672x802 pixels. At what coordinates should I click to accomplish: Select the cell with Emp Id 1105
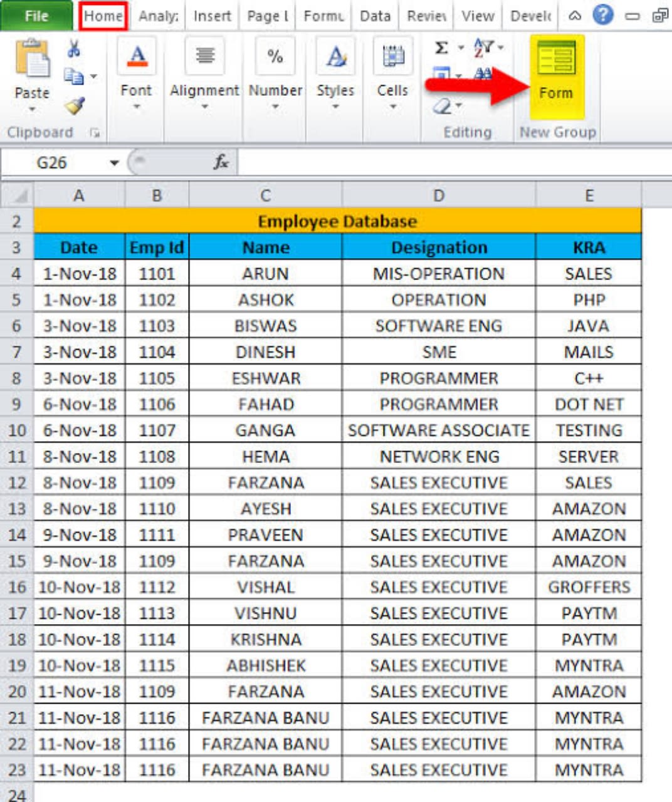[x=157, y=378]
